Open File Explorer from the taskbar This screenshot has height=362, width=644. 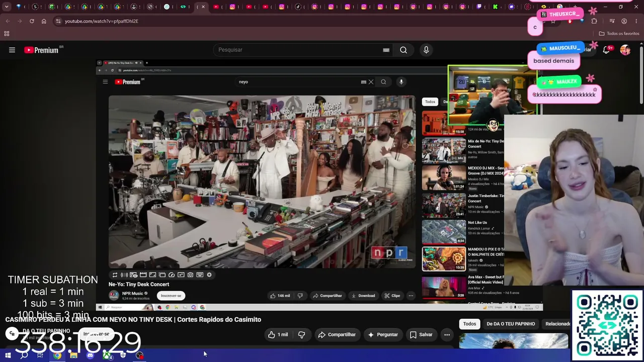[x=73, y=355]
